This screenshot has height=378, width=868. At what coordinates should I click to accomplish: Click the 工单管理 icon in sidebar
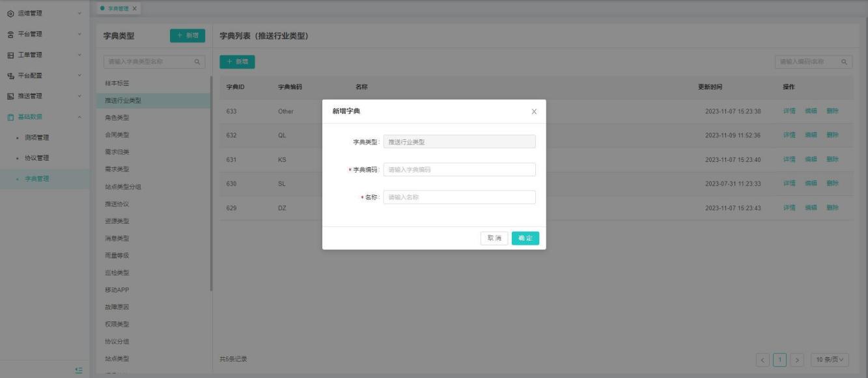[10, 55]
